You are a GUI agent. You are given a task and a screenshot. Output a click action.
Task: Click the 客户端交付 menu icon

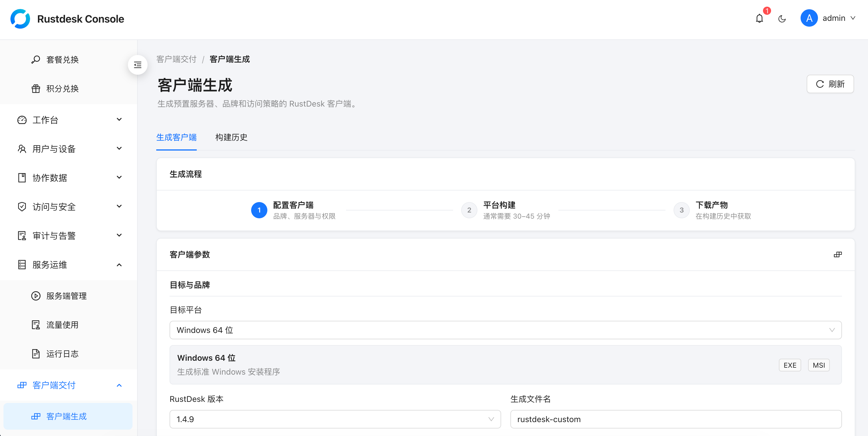(x=22, y=385)
